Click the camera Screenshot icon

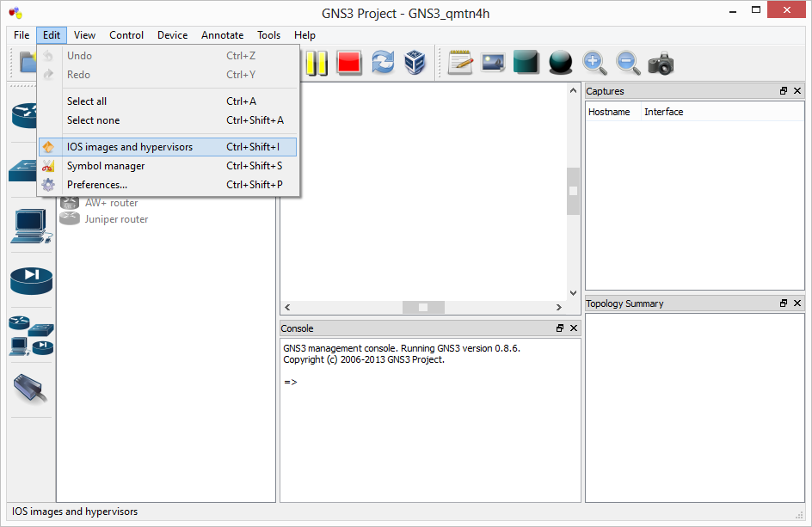click(x=661, y=63)
